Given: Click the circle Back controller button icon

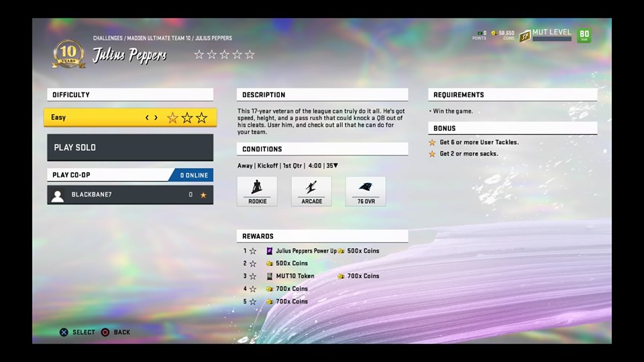Looking at the screenshot, I should tap(105, 332).
